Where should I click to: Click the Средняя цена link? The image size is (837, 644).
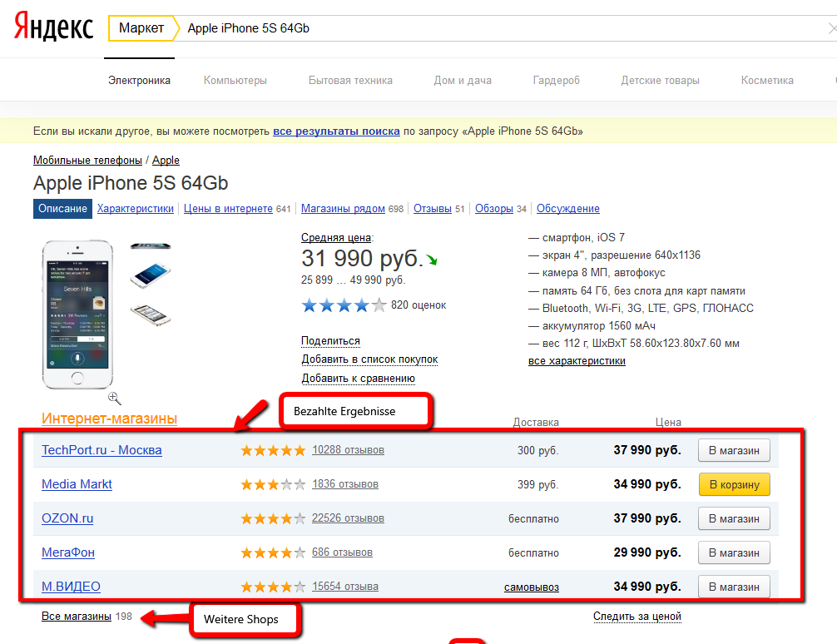[x=336, y=238]
